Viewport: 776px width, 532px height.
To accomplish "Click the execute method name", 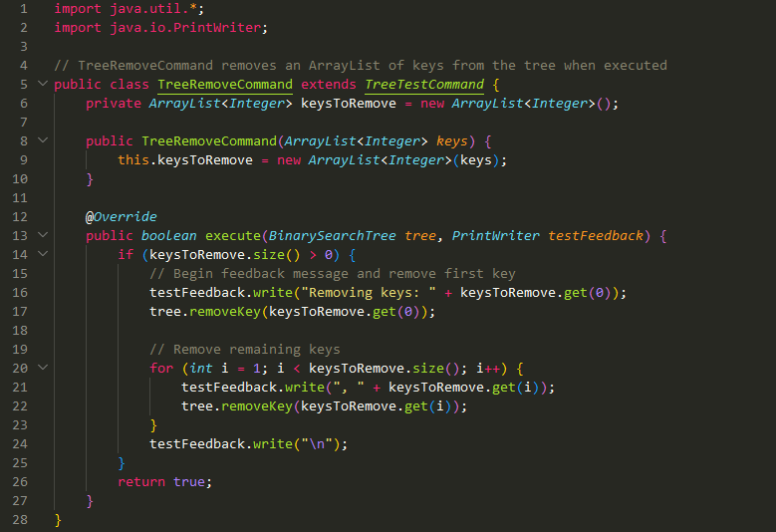I will tap(233, 235).
